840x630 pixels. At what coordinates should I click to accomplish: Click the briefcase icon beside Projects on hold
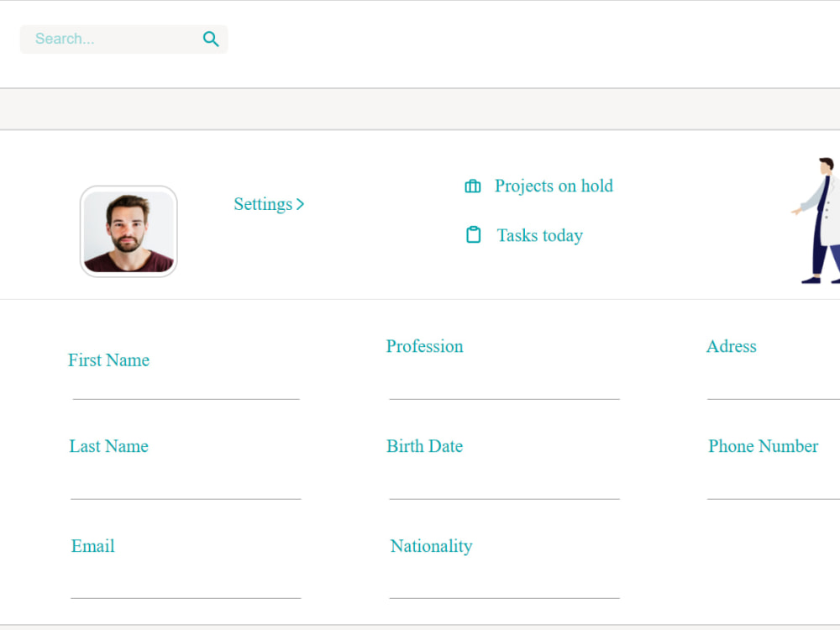tap(472, 186)
